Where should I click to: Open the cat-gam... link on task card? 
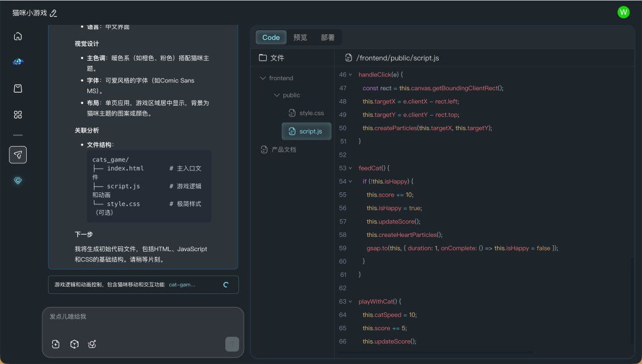click(182, 284)
